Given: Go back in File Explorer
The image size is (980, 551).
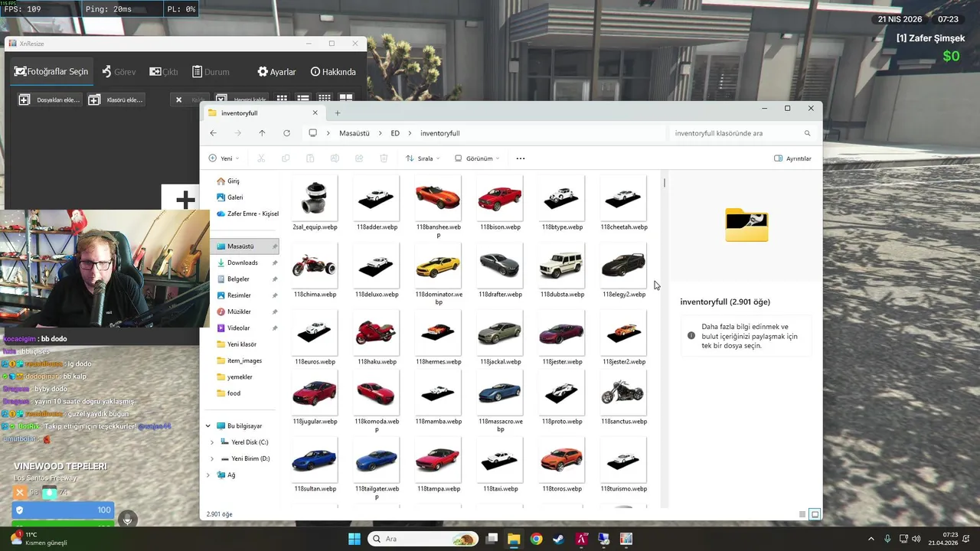Looking at the screenshot, I should pos(213,133).
